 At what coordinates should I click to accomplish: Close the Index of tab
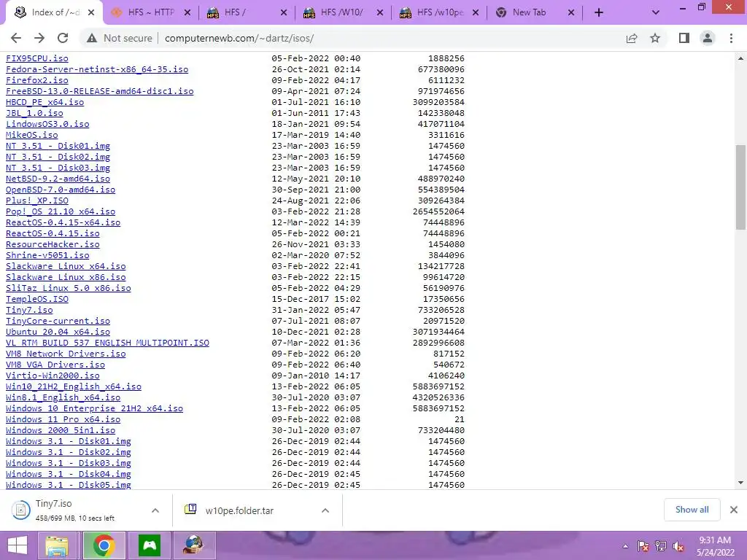click(91, 13)
